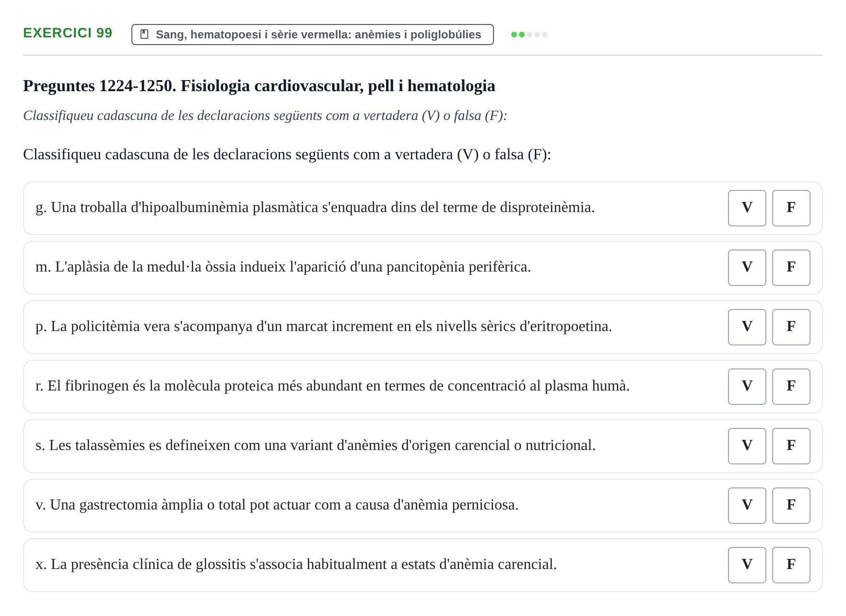Select V for statement s on talassèmies
Image resolution: width=846 pixels, height=616 pixels.
pyautogui.click(x=747, y=446)
